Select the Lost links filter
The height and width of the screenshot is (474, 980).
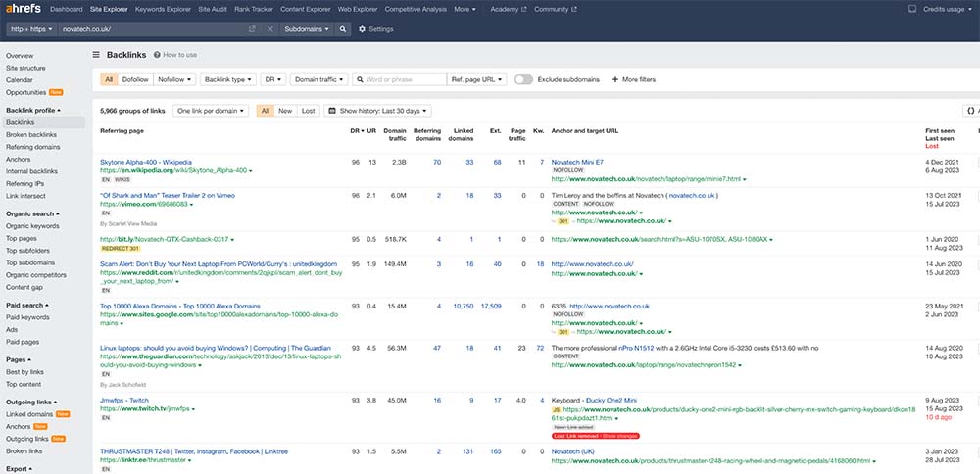pos(308,111)
